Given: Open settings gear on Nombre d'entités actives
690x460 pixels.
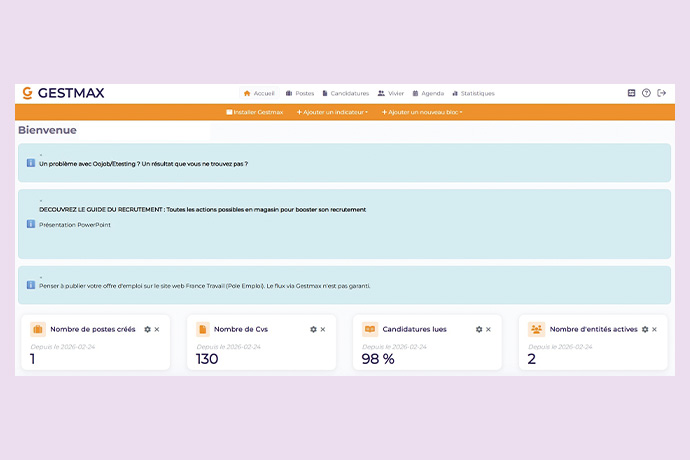Looking at the screenshot, I should click(x=645, y=329).
